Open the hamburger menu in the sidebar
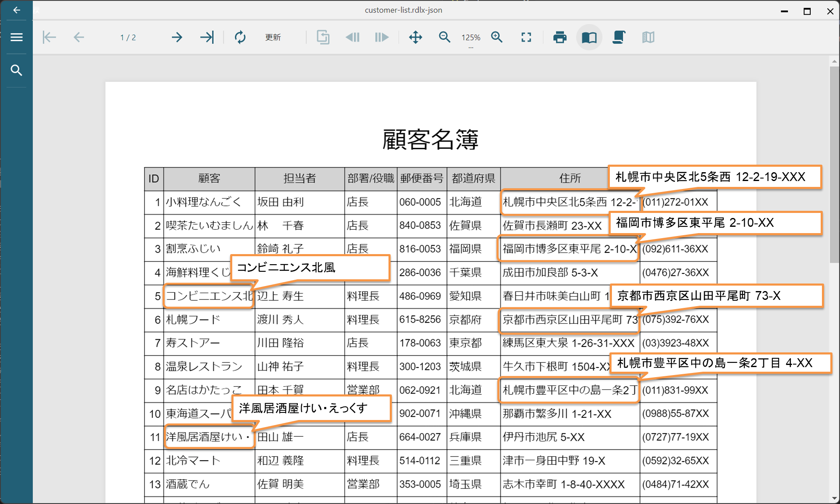This screenshot has width=840, height=504. tap(16, 37)
